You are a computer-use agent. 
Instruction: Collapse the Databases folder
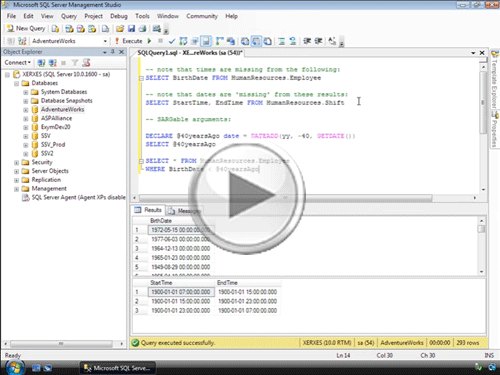[x=16, y=83]
